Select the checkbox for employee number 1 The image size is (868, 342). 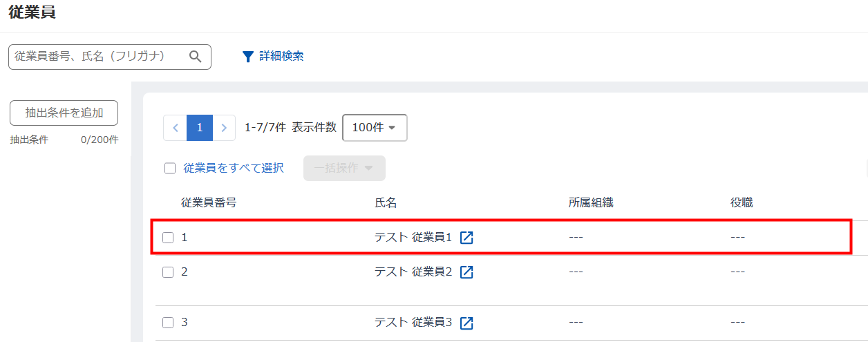click(168, 238)
